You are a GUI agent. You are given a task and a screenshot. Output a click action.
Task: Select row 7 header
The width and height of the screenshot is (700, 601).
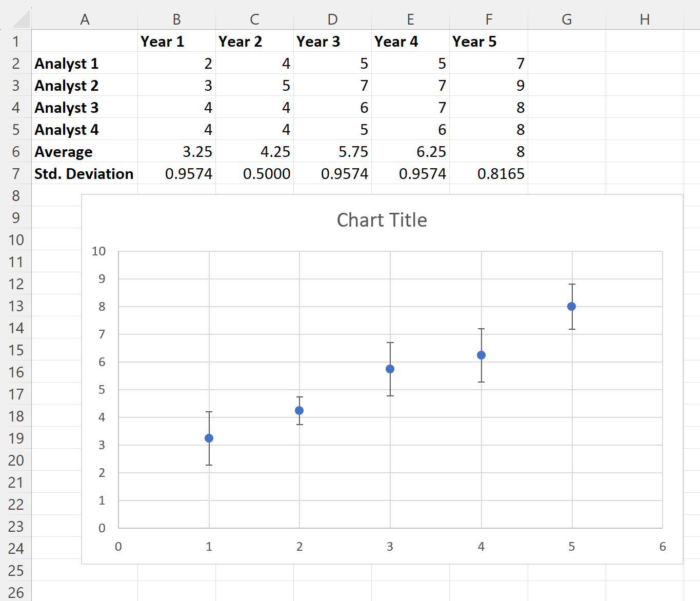(16, 173)
